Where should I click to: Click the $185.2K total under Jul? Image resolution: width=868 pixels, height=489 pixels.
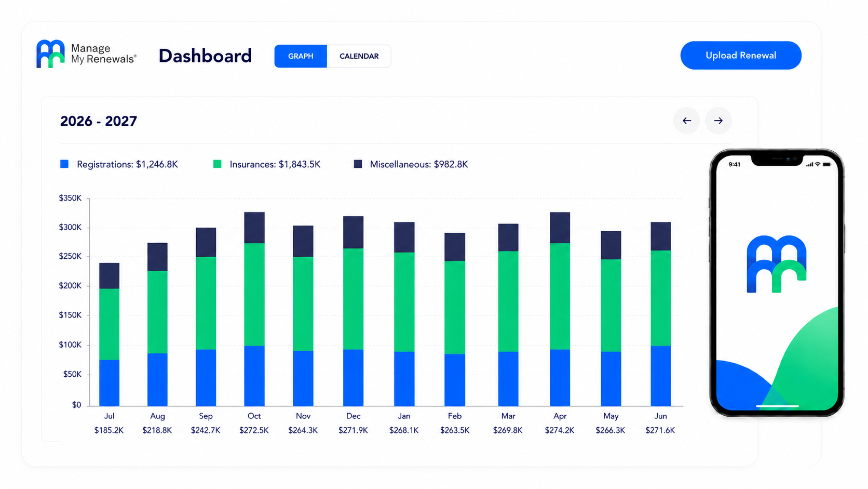[x=109, y=430]
